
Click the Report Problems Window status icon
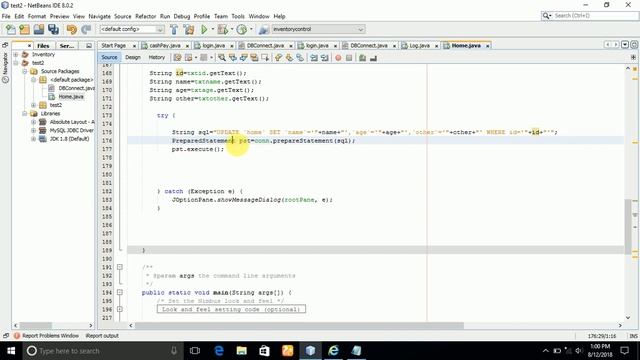[17, 336]
